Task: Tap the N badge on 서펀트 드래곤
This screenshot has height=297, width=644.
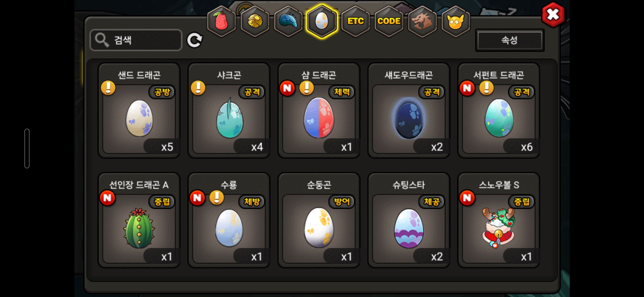Action: [x=467, y=88]
